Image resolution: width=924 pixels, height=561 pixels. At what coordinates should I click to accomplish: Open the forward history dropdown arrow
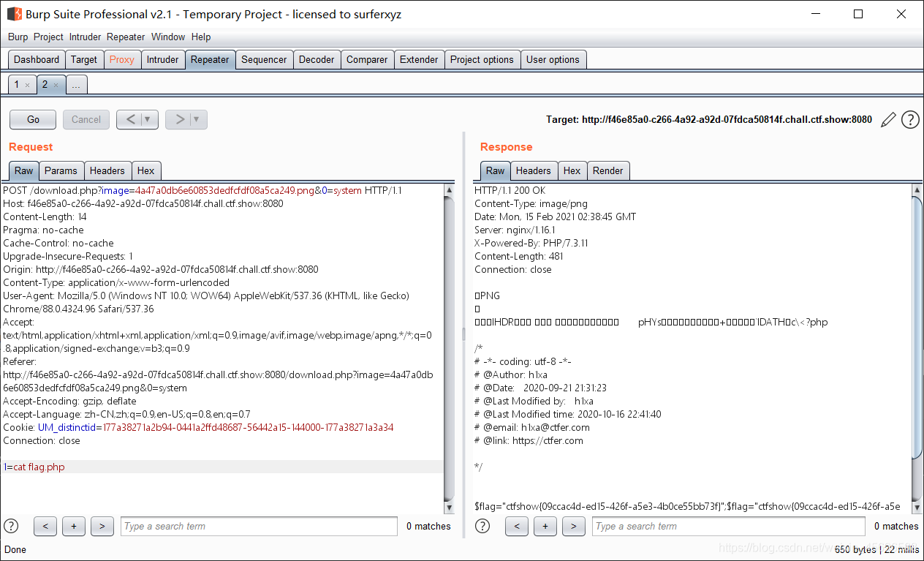pyautogui.click(x=197, y=119)
